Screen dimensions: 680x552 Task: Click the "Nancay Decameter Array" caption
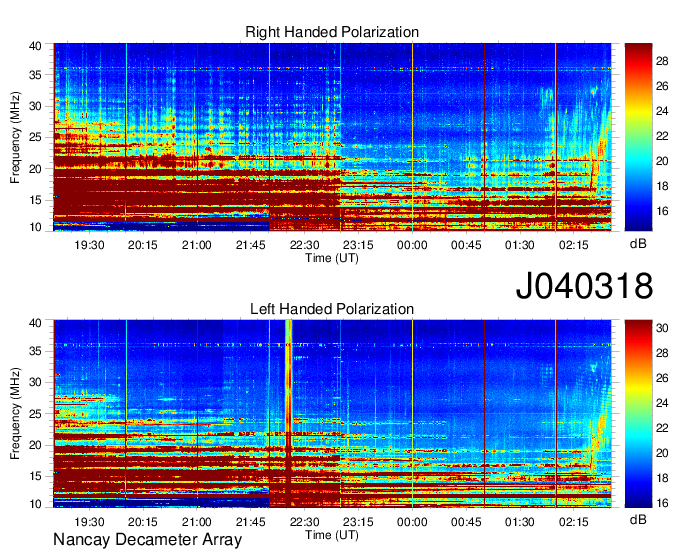(x=147, y=539)
